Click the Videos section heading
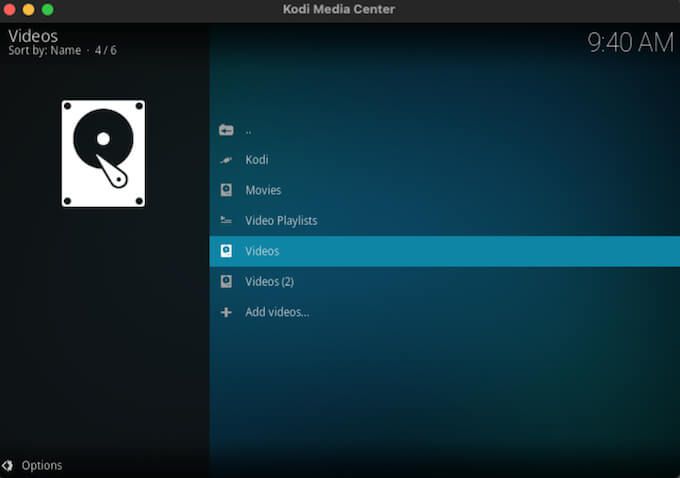Screen dimensions: 680x478 pos(33,36)
